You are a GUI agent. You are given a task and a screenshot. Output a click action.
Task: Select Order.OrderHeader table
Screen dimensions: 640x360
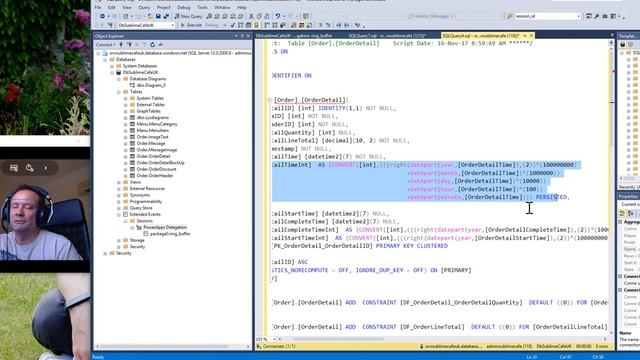[x=155, y=176]
